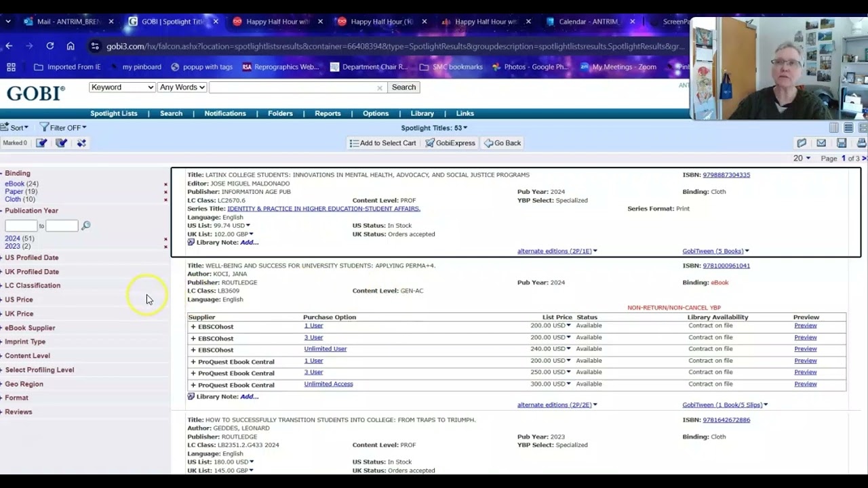Click the browser back arrow

click(x=9, y=46)
